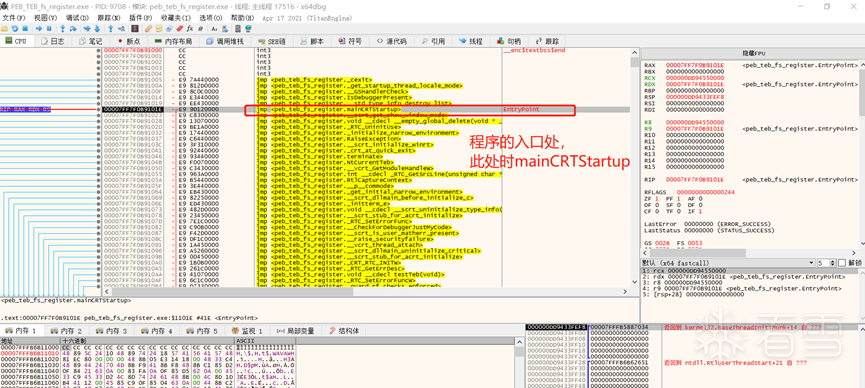The width and height of the screenshot is (865, 388).
Task: Open the patches icon (bandage) in toolbar
Action: click(x=148, y=28)
